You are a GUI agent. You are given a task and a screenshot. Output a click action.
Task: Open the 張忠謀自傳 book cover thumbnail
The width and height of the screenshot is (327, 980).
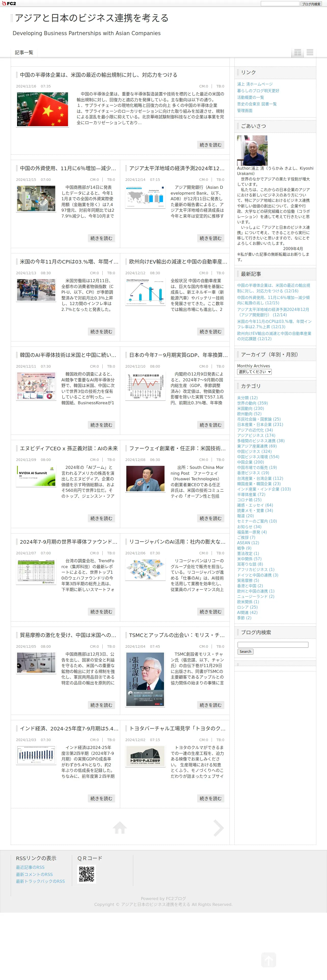[145, 680]
